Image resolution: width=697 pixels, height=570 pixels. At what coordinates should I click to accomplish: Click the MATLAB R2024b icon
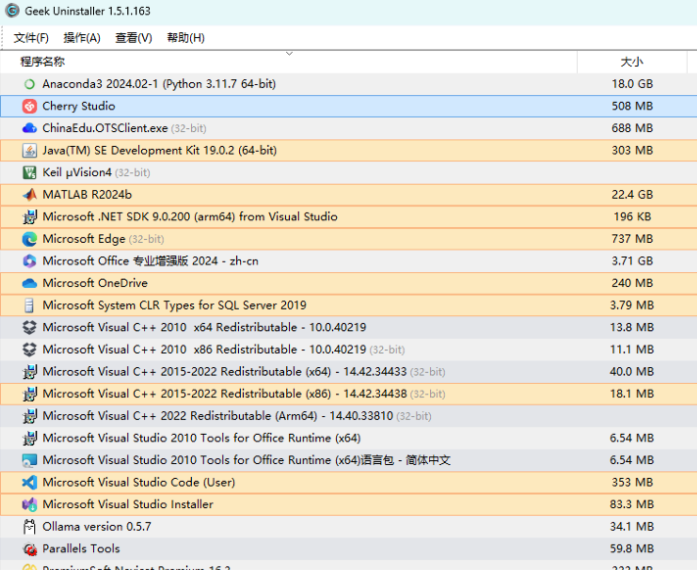[x=29, y=195]
